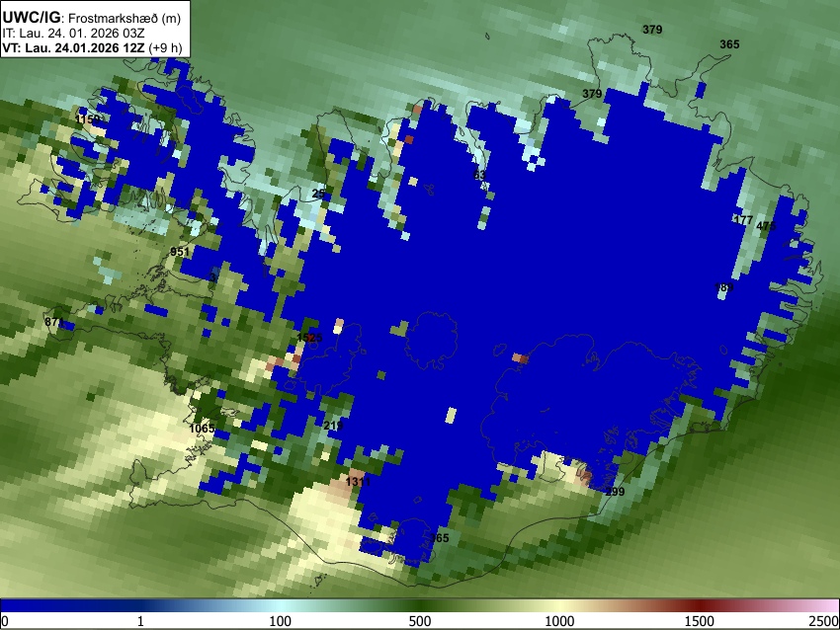Click the legend tick label '2500'
This screenshot has height=630, width=840.
click(824, 621)
